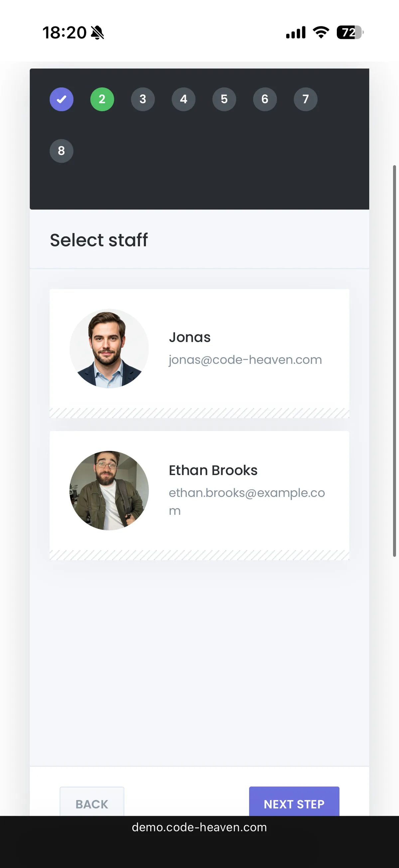The width and height of the screenshot is (399, 868).
Task: Go back with the BACK button
Action: (92, 804)
